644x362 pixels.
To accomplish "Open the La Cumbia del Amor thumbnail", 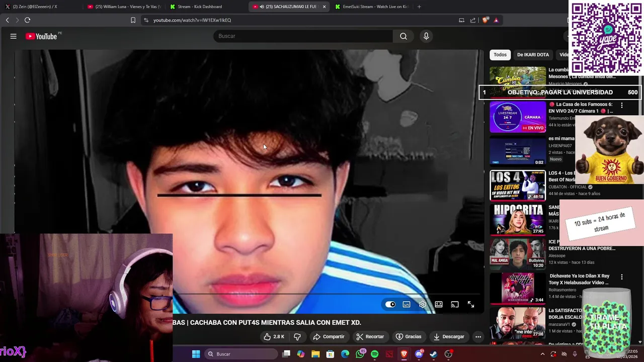I will [518, 82].
